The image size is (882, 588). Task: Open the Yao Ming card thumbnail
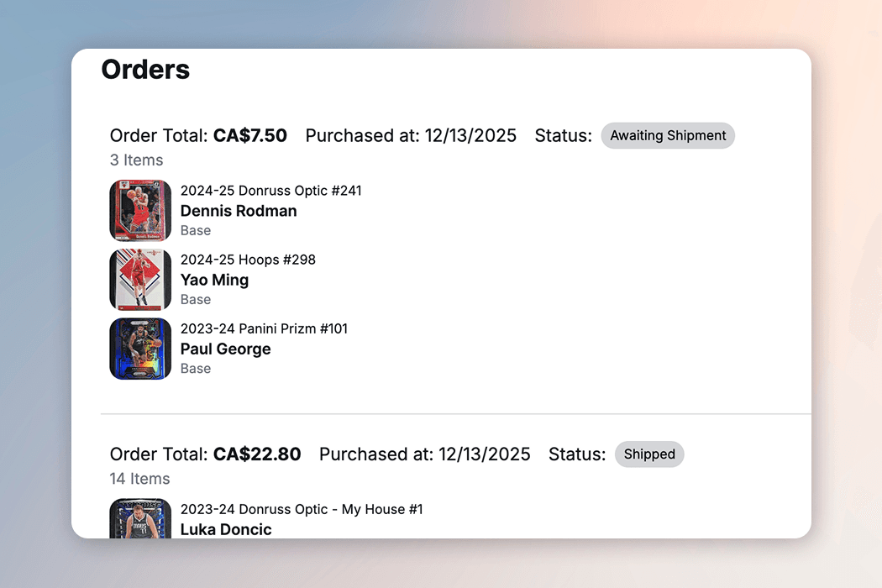point(140,280)
